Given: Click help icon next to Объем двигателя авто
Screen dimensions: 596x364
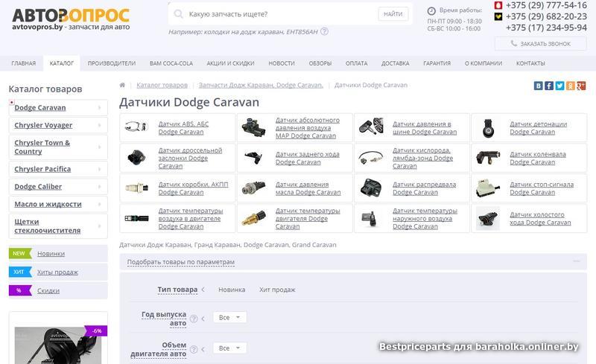Looking at the screenshot, I should tap(194, 349).
